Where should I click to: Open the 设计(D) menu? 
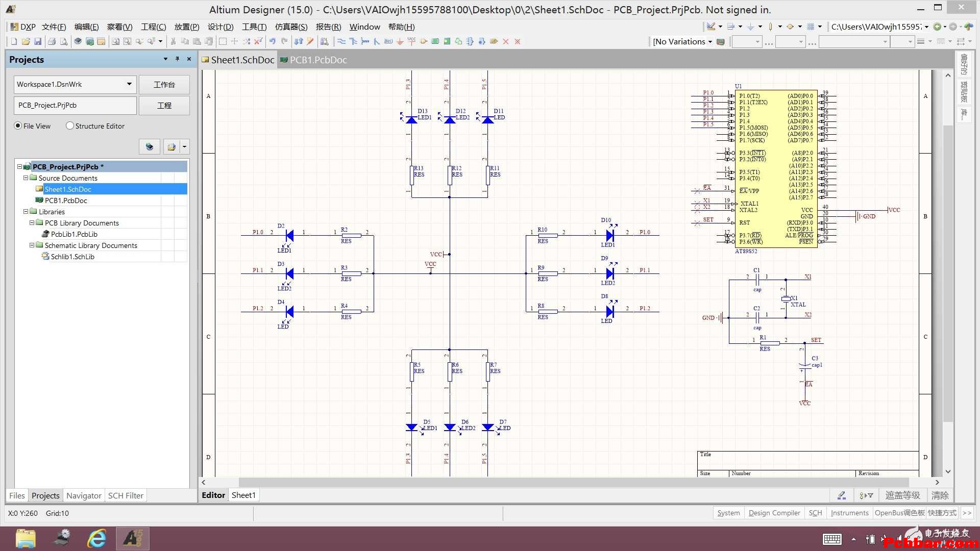pyautogui.click(x=220, y=27)
